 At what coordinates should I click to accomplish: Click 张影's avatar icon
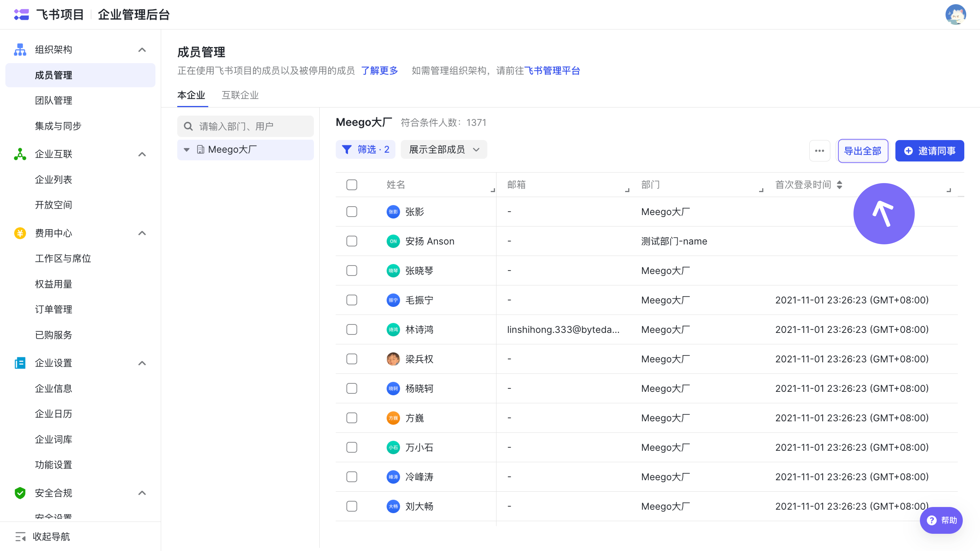[393, 212]
